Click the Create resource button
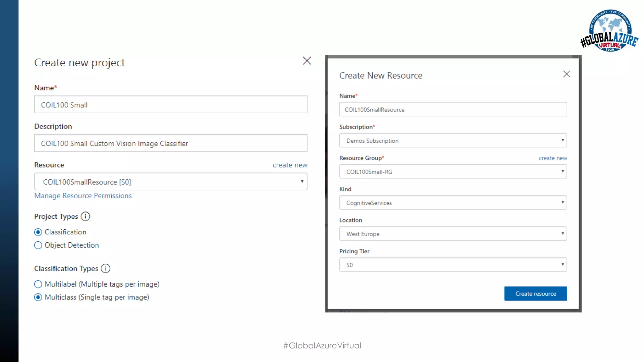This screenshot has height=362, width=644. (x=536, y=293)
